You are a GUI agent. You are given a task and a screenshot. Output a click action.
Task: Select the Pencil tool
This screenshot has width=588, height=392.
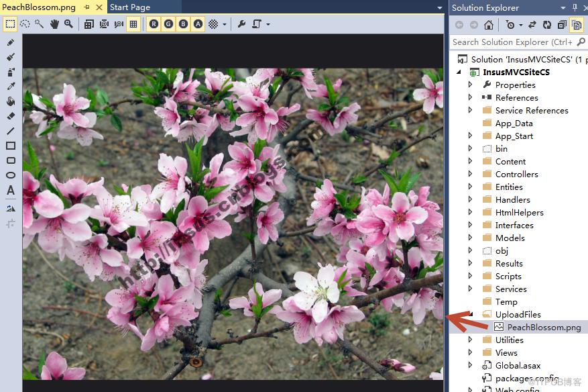(x=11, y=42)
